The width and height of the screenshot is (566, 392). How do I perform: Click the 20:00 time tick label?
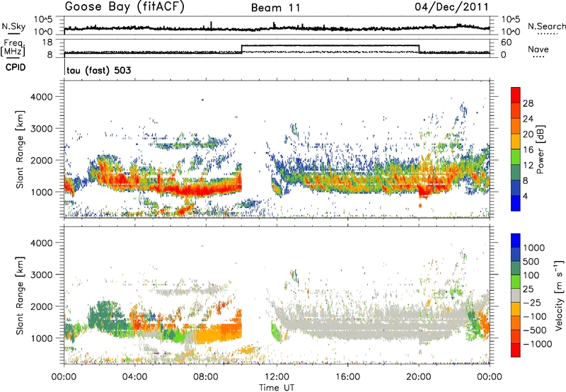[418, 377]
